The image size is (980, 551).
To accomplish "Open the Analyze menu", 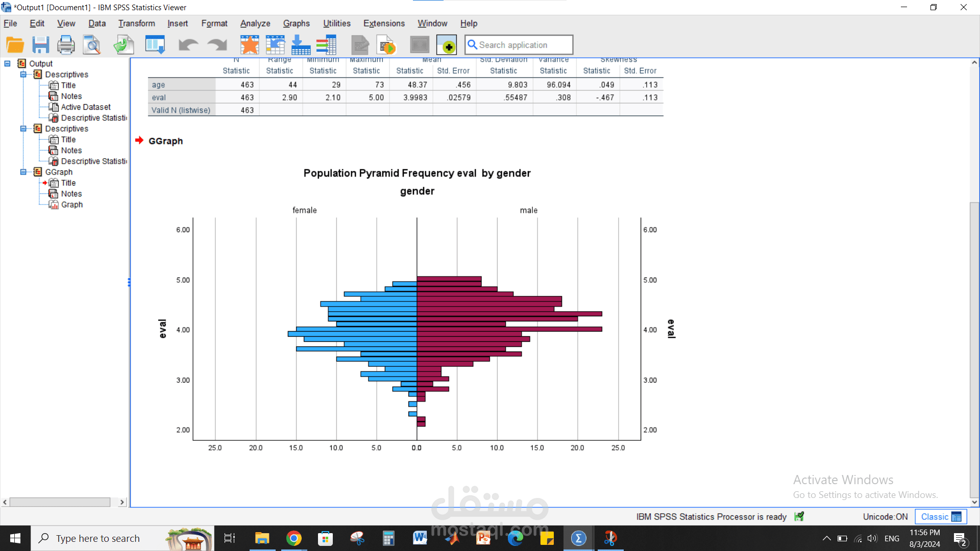I will [255, 23].
